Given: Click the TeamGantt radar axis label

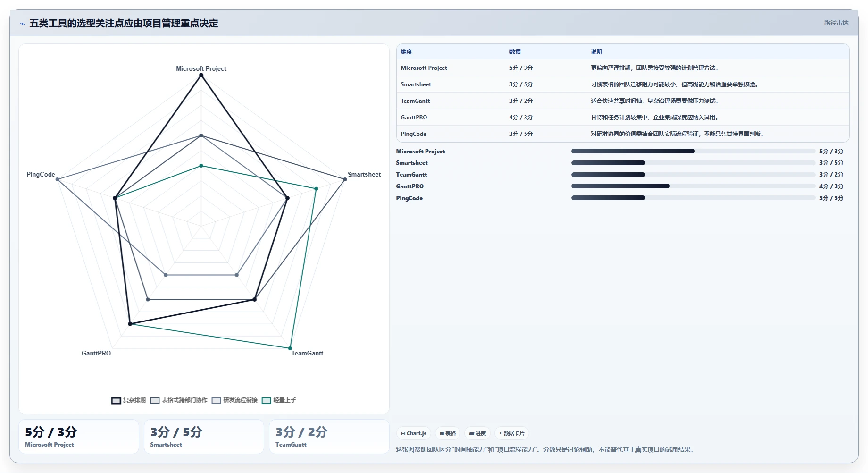Looking at the screenshot, I should click(307, 353).
